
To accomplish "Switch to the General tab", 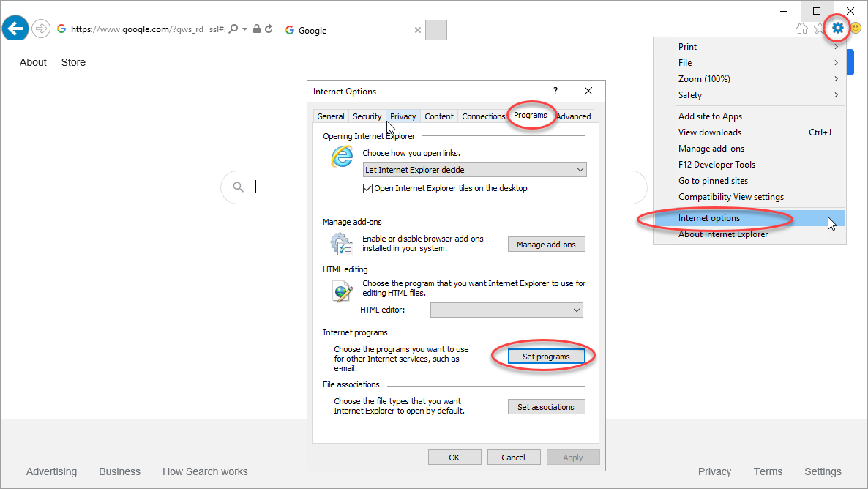I will click(331, 116).
